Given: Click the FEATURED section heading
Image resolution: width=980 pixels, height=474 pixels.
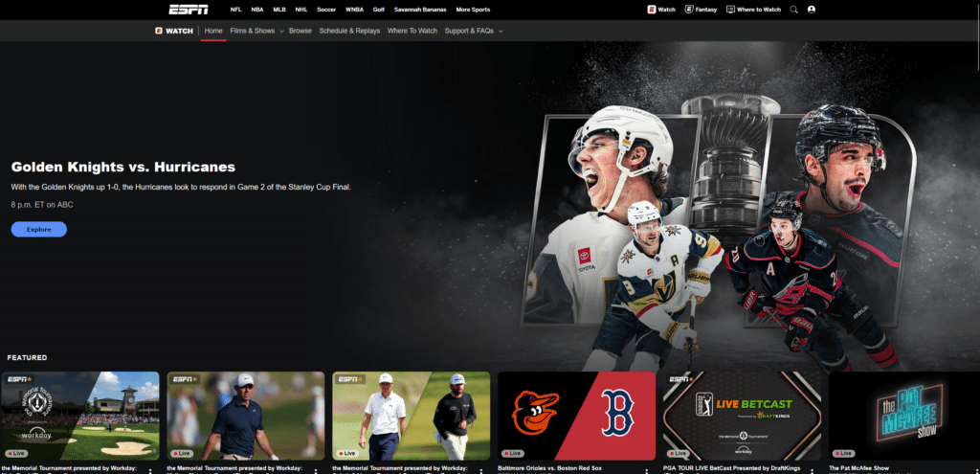Looking at the screenshot, I should [x=27, y=358].
